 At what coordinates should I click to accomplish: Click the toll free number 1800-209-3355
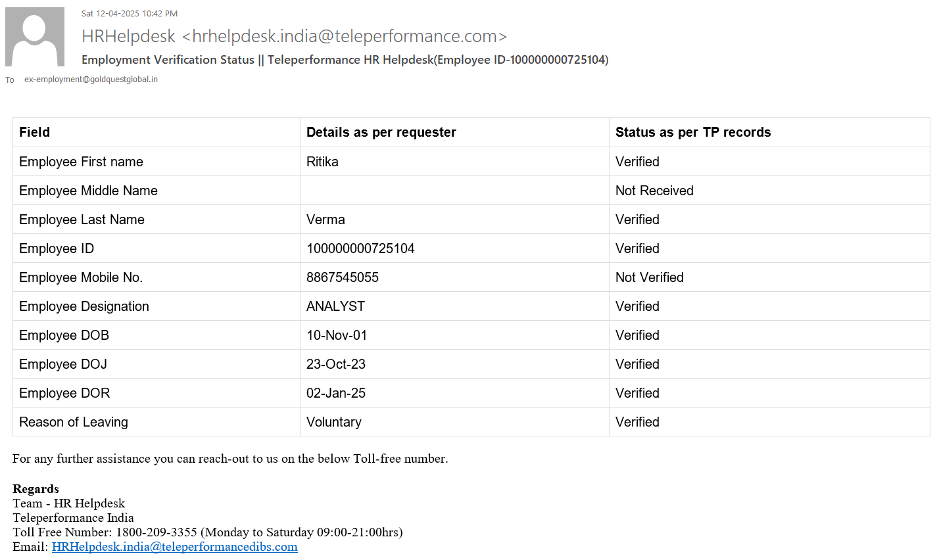click(x=156, y=532)
